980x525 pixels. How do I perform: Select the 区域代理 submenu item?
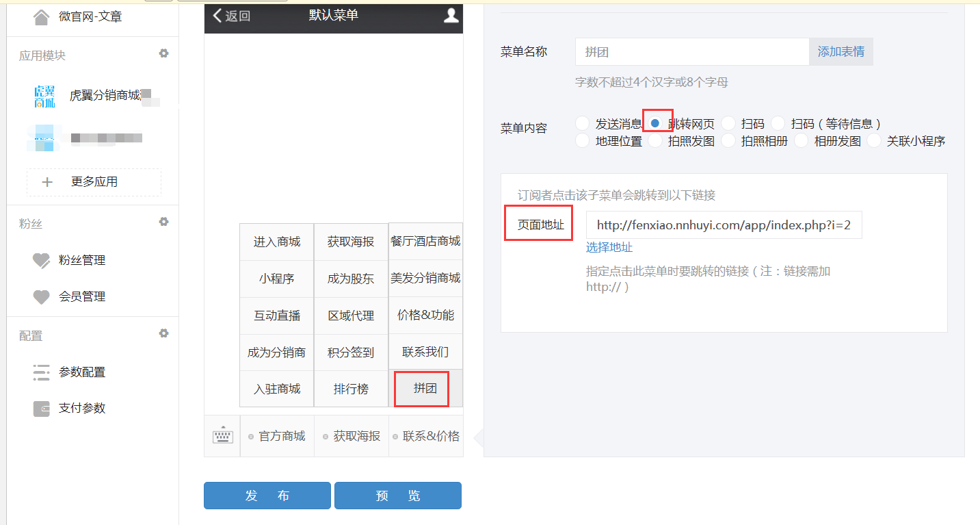(351, 316)
